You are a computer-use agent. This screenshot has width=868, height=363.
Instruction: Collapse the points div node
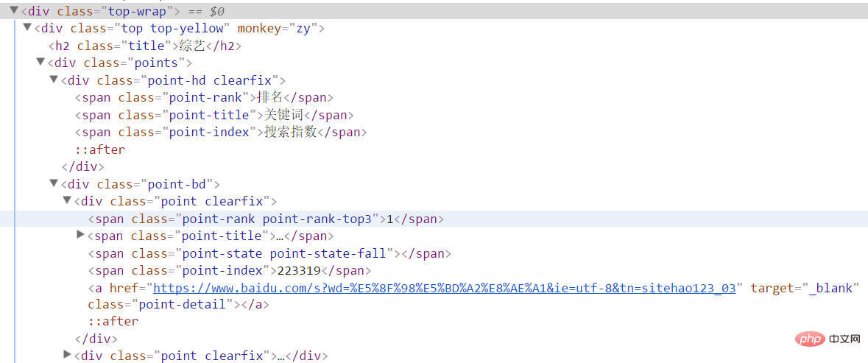40,61
